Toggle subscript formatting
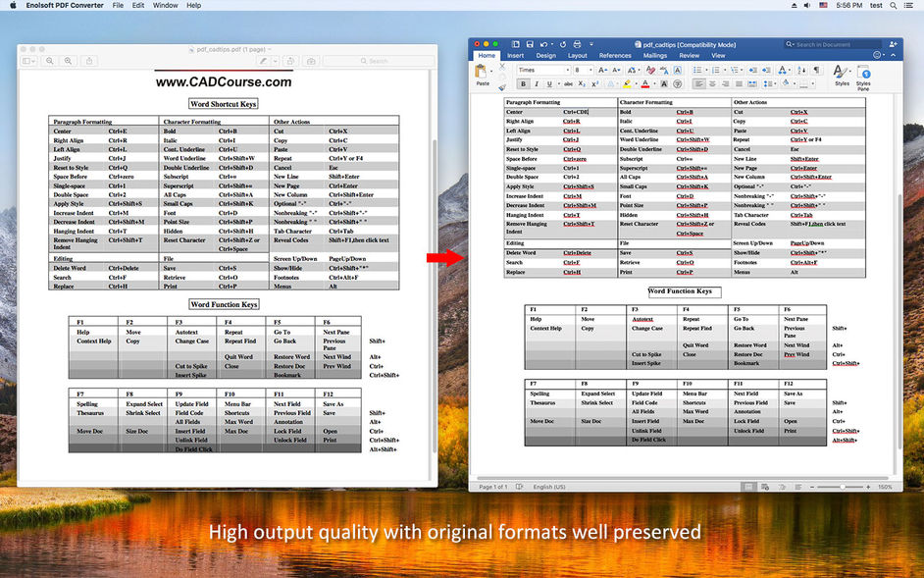Screen dimensions: 924x578 coord(583,83)
